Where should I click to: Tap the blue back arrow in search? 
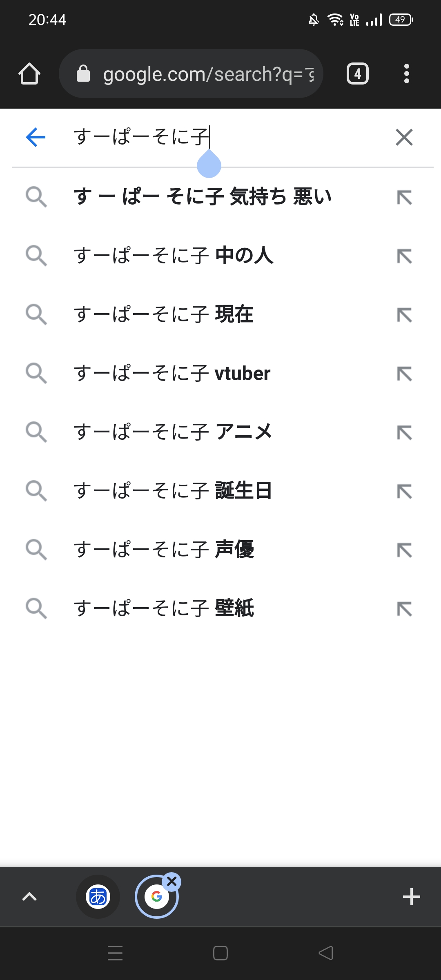(x=36, y=137)
